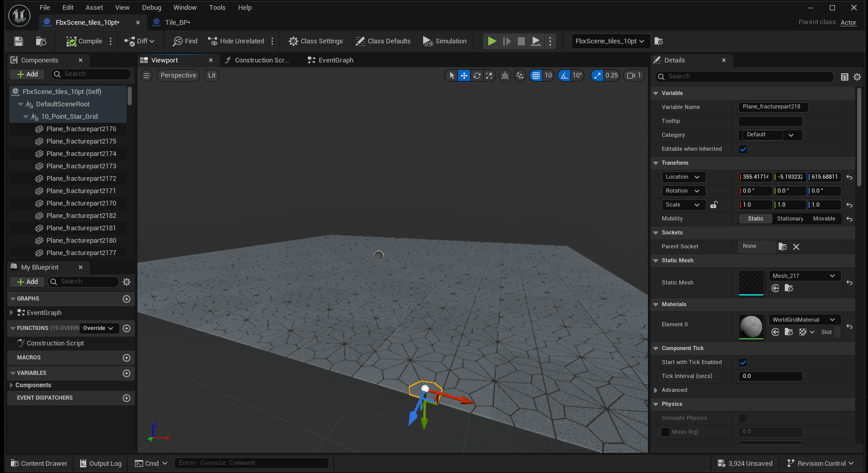
Task: Add a new variable with plus icon
Action: pyautogui.click(x=127, y=373)
